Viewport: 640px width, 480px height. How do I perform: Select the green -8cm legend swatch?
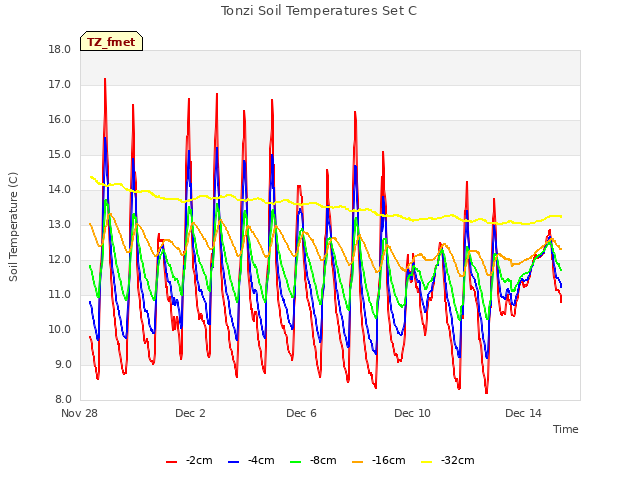click(x=296, y=462)
